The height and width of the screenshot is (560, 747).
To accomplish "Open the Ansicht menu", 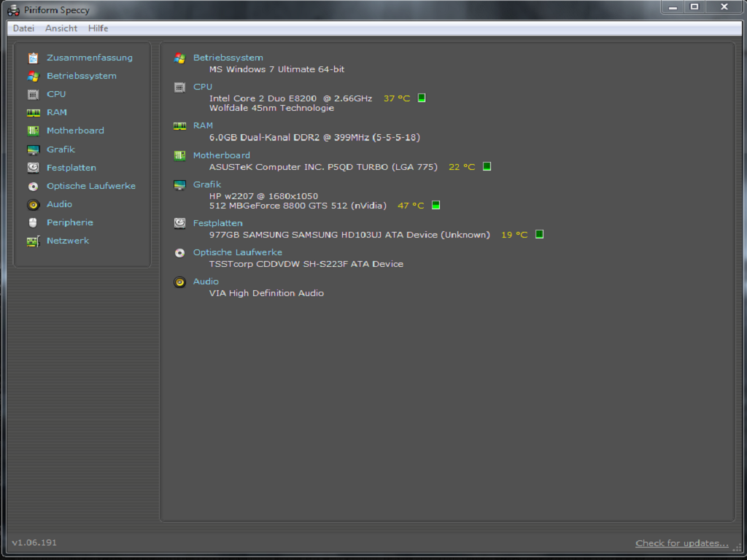I will click(61, 28).
